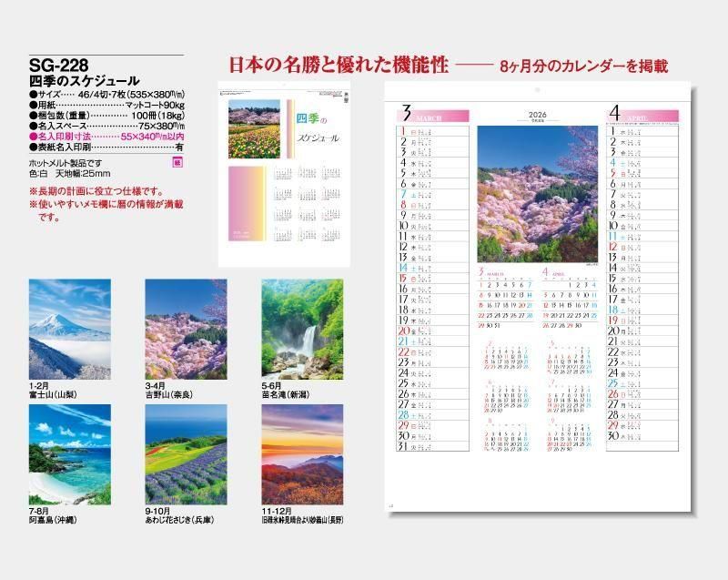Click the caption 9-10月 あわじ花さじき(兵庫)
This screenshot has height=580, width=728.
click(x=179, y=516)
